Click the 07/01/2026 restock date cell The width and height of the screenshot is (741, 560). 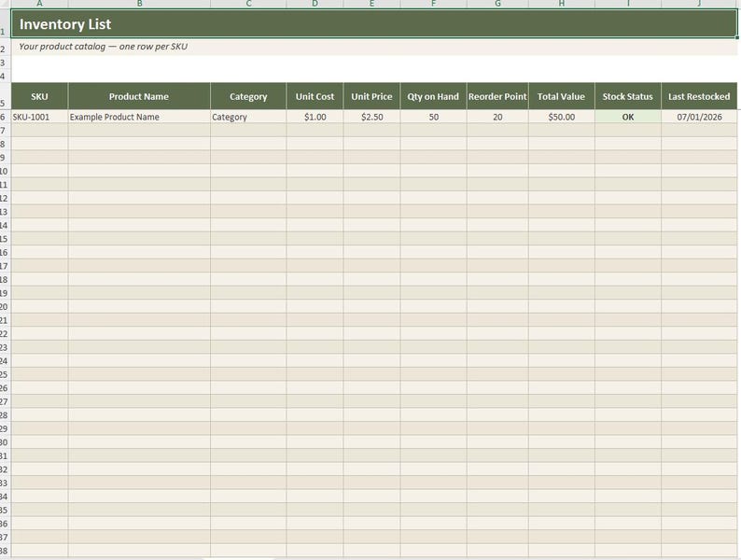(x=699, y=117)
